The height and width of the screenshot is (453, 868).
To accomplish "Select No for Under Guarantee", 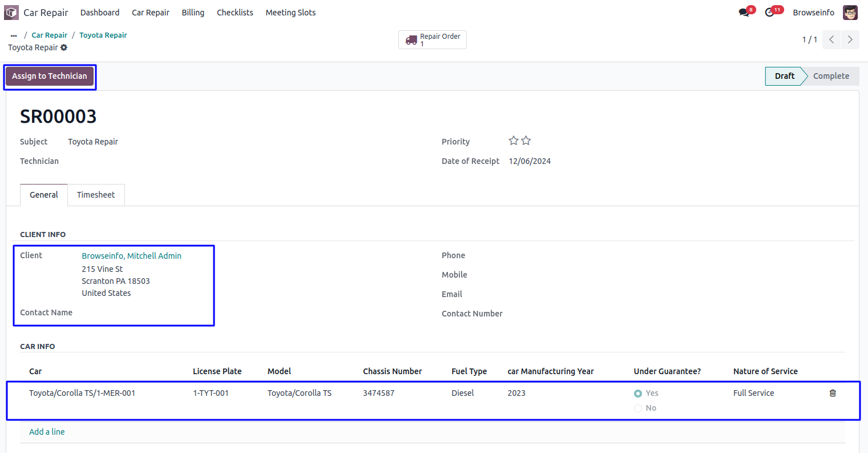I will click(638, 408).
